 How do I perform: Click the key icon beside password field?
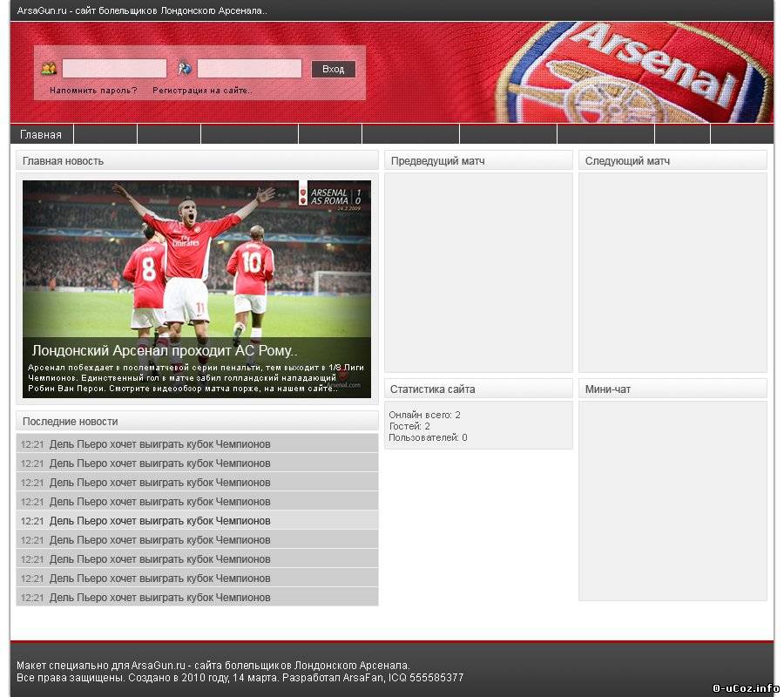[x=185, y=67]
